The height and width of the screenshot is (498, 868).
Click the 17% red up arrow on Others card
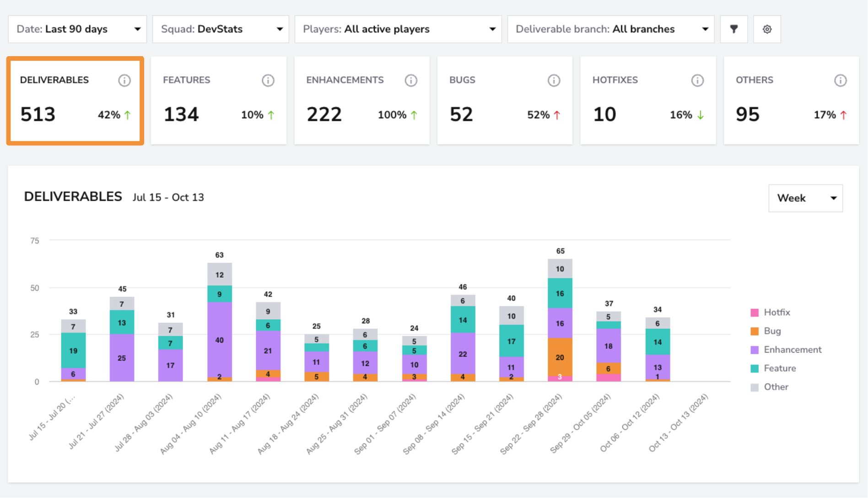(843, 115)
